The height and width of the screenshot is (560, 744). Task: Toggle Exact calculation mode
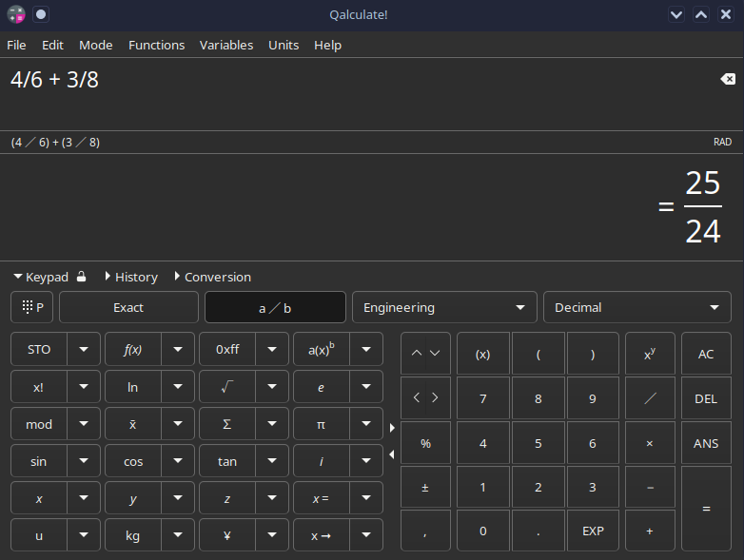(x=128, y=307)
